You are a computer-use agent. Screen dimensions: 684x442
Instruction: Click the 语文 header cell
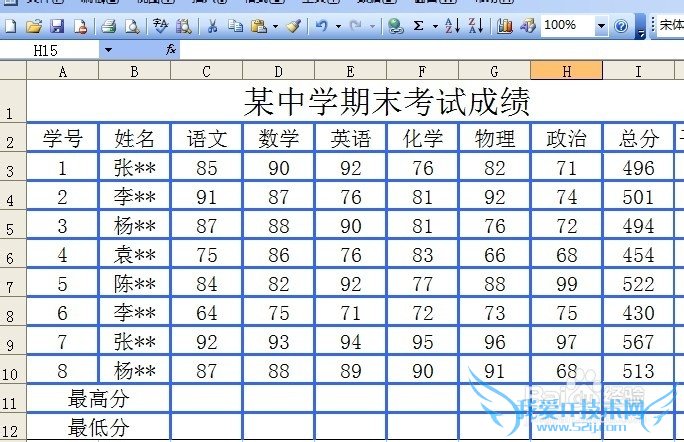pyautogui.click(x=207, y=138)
